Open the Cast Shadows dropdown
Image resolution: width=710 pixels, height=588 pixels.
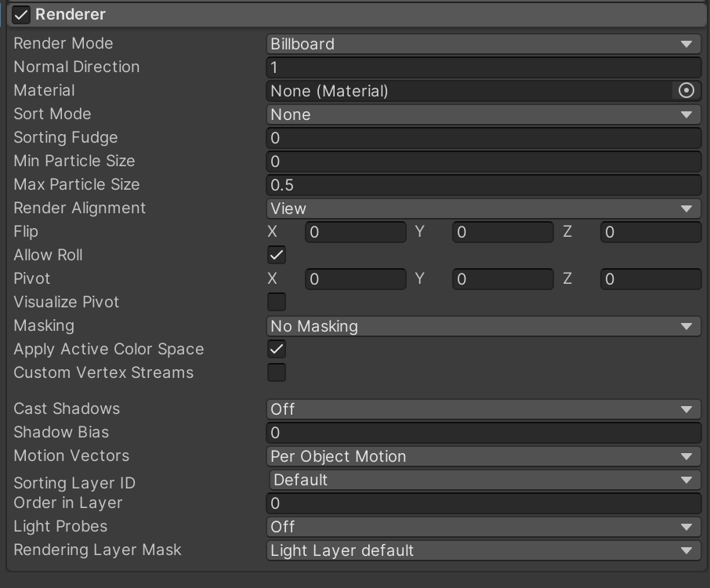point(484,409)
